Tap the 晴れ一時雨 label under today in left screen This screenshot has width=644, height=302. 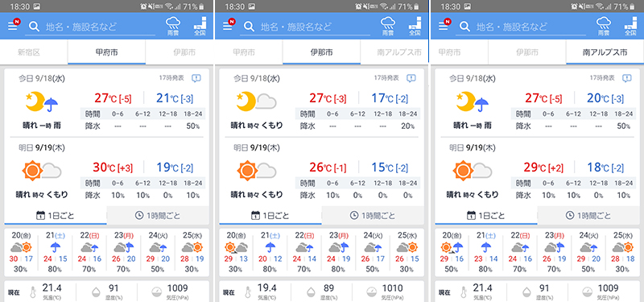point(42,126)
